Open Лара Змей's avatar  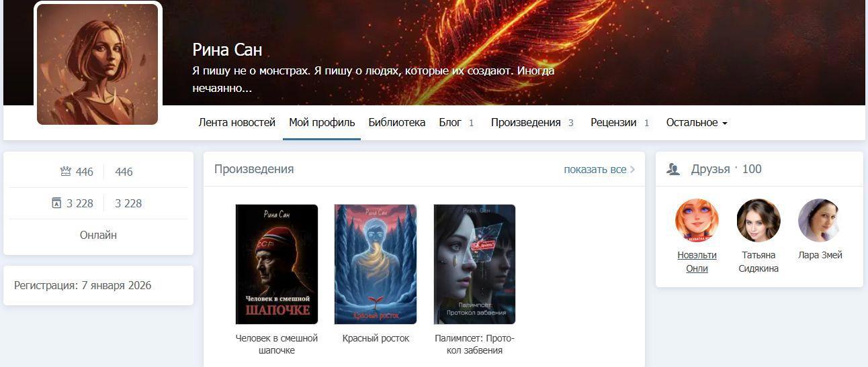point(820,220)
